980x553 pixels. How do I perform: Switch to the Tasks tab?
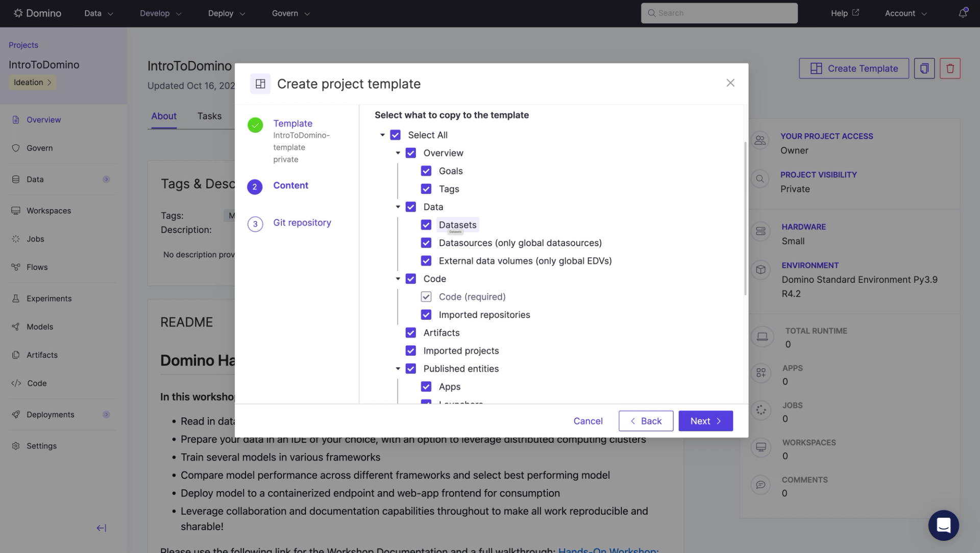(x=209, y=116)
